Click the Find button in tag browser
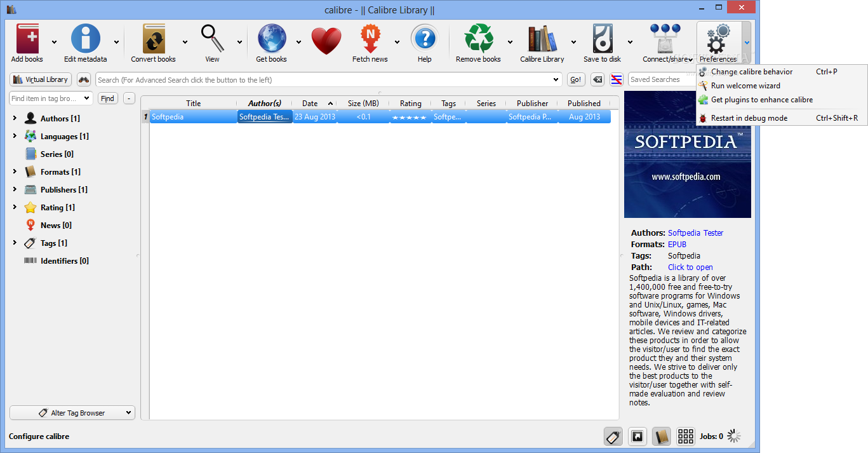This screenshot has height=453, width=868. click(x=108, y=98)
